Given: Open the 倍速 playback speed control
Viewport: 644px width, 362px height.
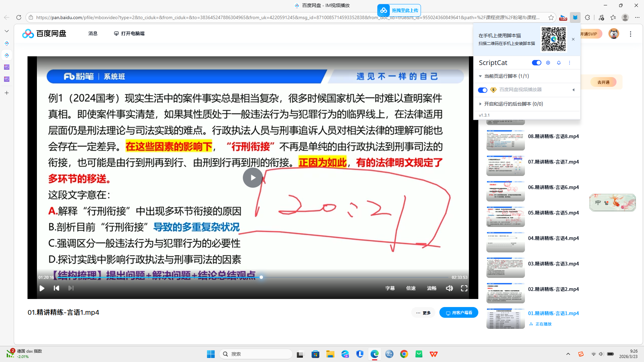Looking at the screenshot, I should 411,288.
